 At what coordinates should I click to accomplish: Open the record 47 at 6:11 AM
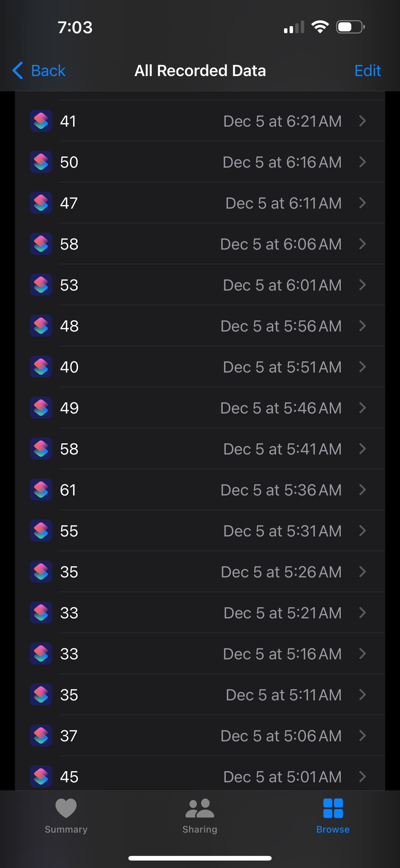click(200, 203)
